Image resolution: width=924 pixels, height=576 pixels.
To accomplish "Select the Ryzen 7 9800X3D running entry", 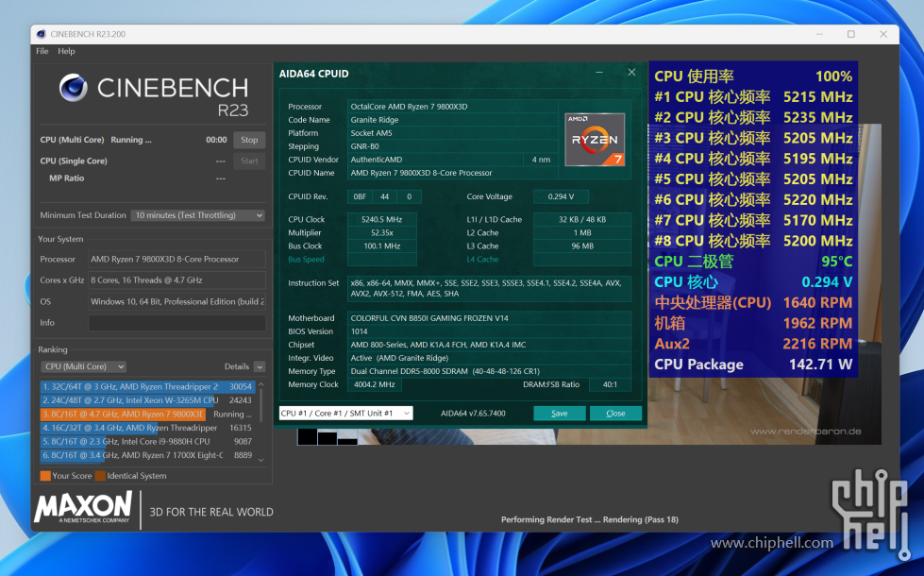I will 147,414.
